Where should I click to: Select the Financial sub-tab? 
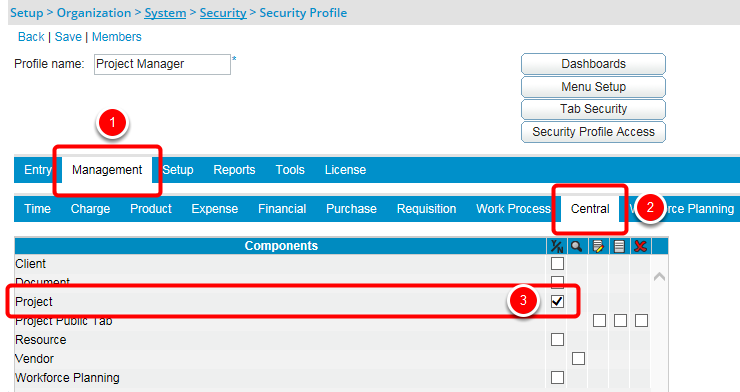pyautogui.click(x=282, y=209)
